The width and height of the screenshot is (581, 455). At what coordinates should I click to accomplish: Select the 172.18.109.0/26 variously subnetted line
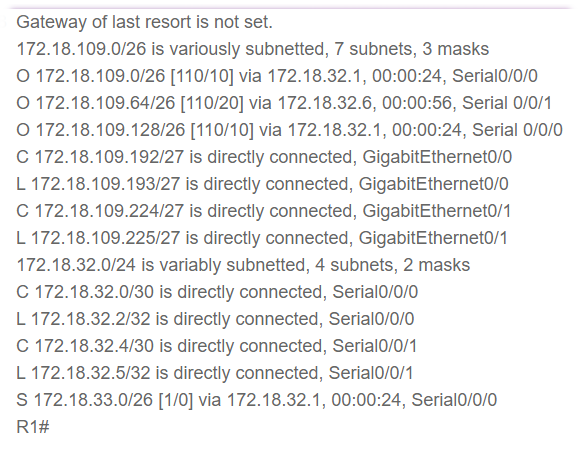pos(253,49)
